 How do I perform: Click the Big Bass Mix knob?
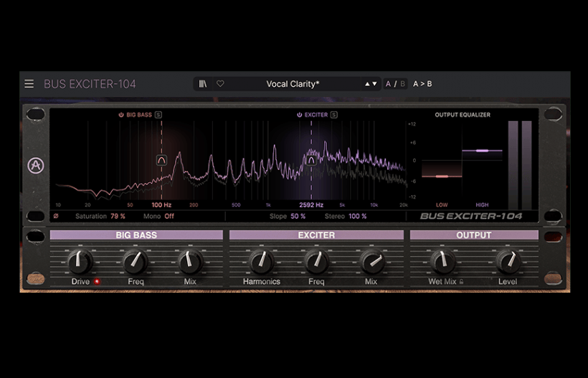tap(190, 261)
